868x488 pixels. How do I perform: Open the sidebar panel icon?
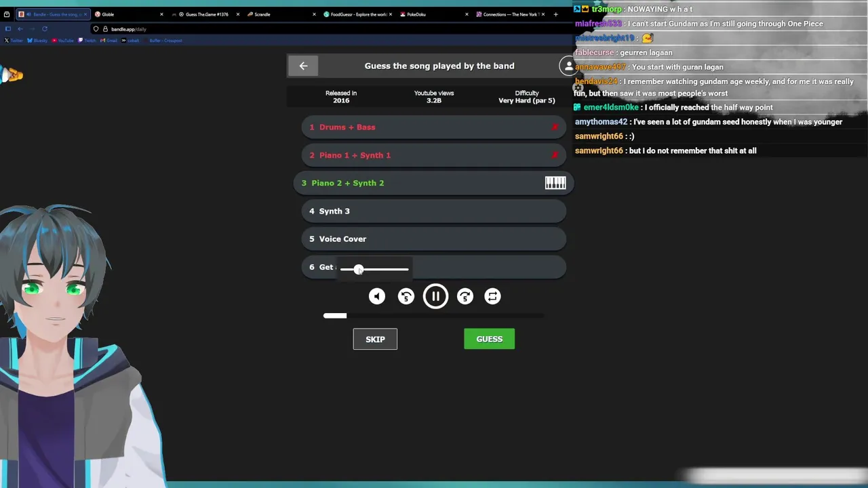[x=7, y=29]
